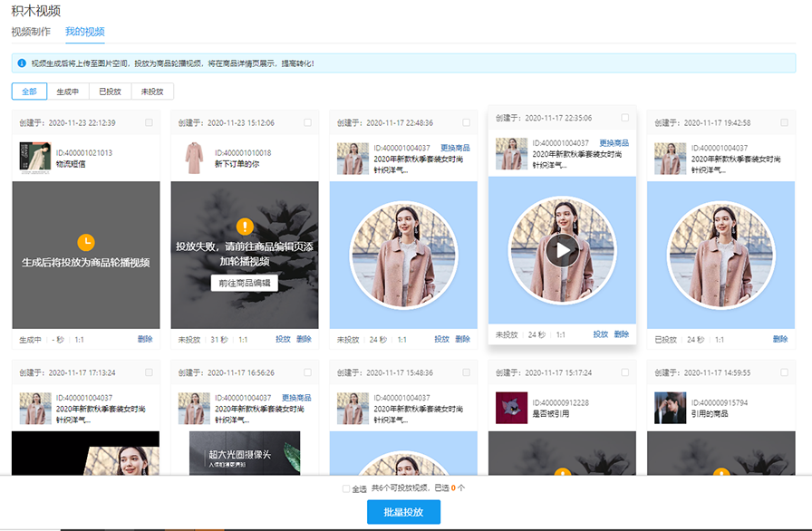
Task: Check the card created 2020-11-17 17:13:24
Action: (150, 372)
